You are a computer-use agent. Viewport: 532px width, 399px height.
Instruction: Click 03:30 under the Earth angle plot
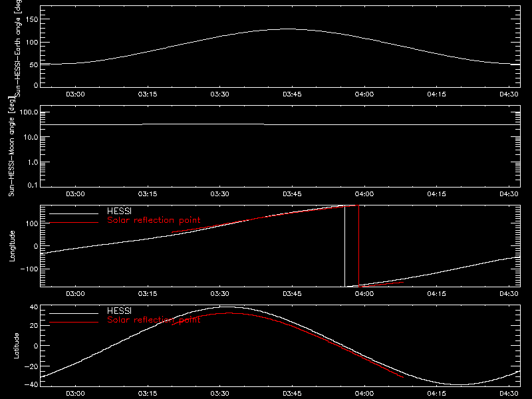point(220,94)
